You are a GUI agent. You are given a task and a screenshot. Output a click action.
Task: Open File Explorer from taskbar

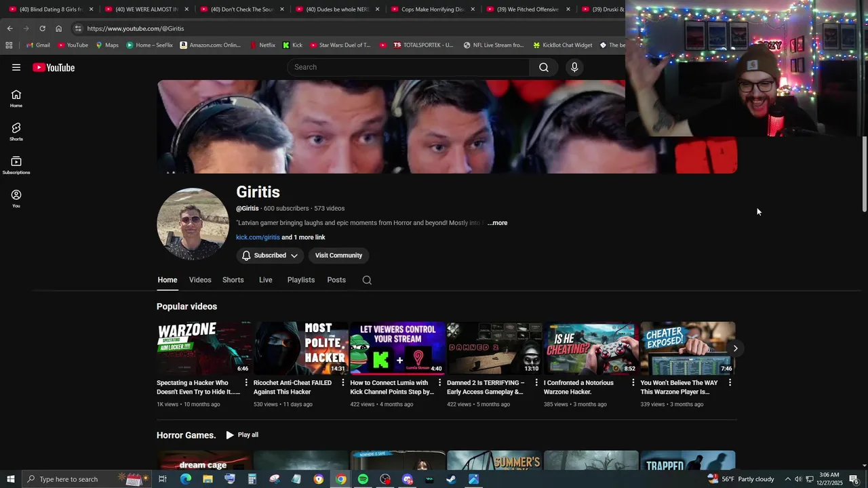[208, 479]
